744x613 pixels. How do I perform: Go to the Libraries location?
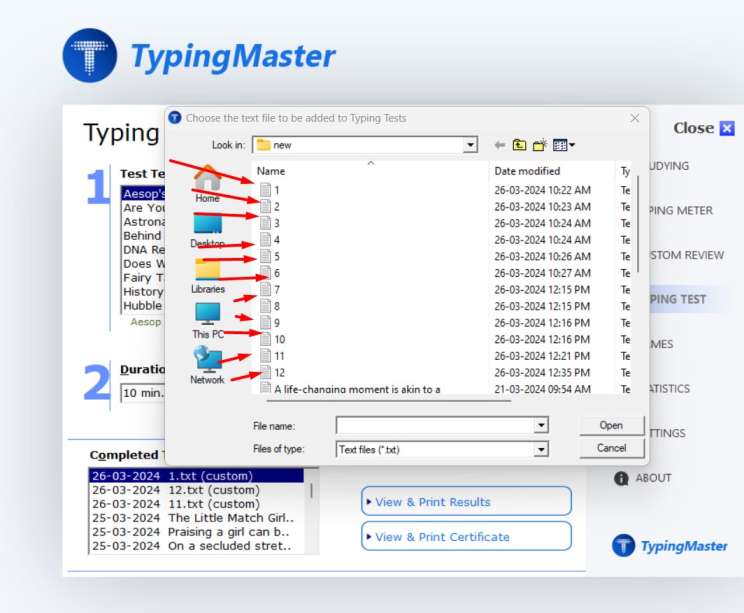[x=207, y=276]
